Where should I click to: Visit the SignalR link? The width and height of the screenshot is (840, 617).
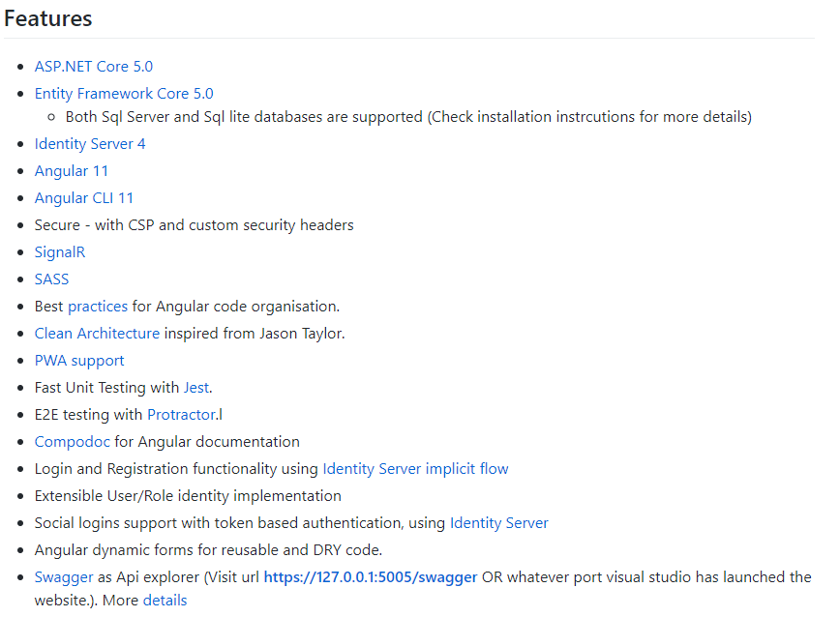pos(60,252)
